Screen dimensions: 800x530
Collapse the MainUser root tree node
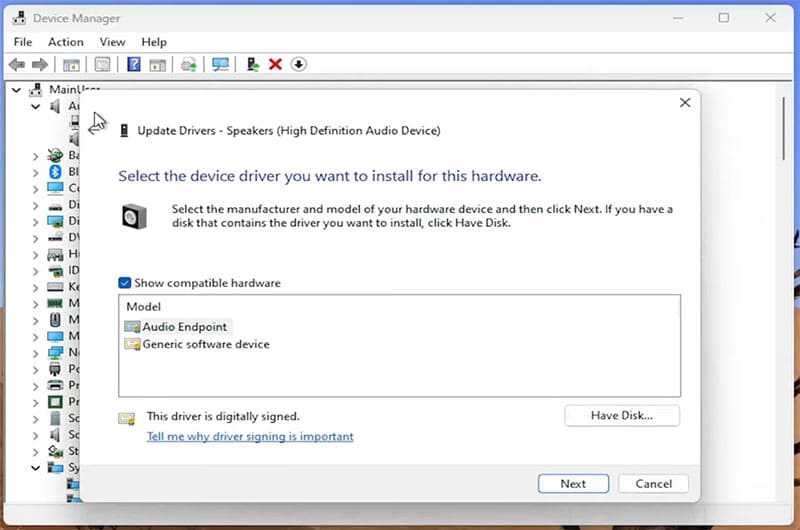click(17, 90)
